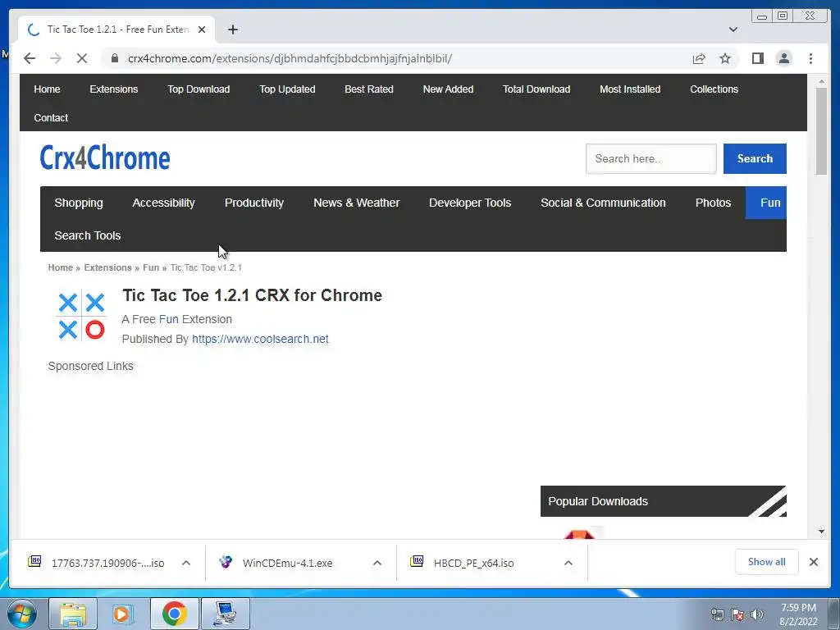Open network icon in system tray
This screenshot has width=840, height=630.
pos(717,614)
